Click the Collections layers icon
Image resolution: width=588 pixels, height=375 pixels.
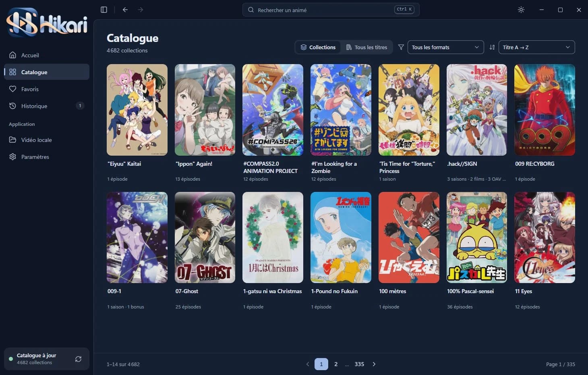pos(304,47)
